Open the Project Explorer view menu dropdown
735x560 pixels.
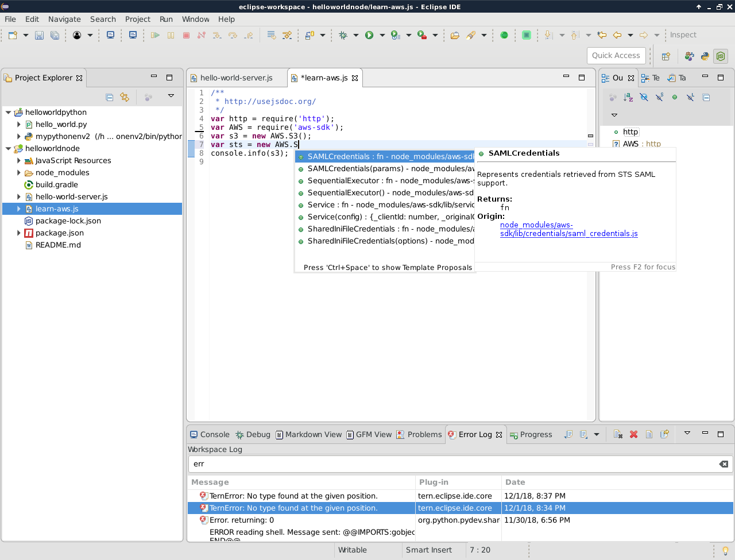tap(171, 96)
